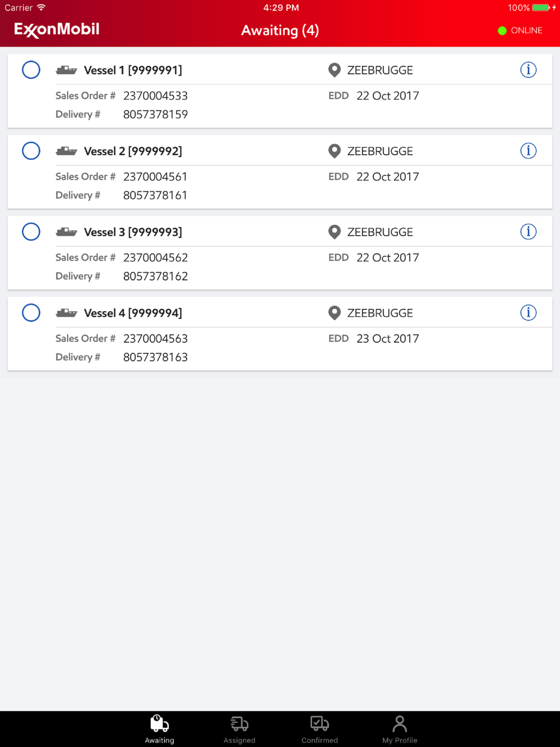This screenshot has width=560, height=747.
Task: Click ship icon next to Vessel 3
Action: [66, 232]
